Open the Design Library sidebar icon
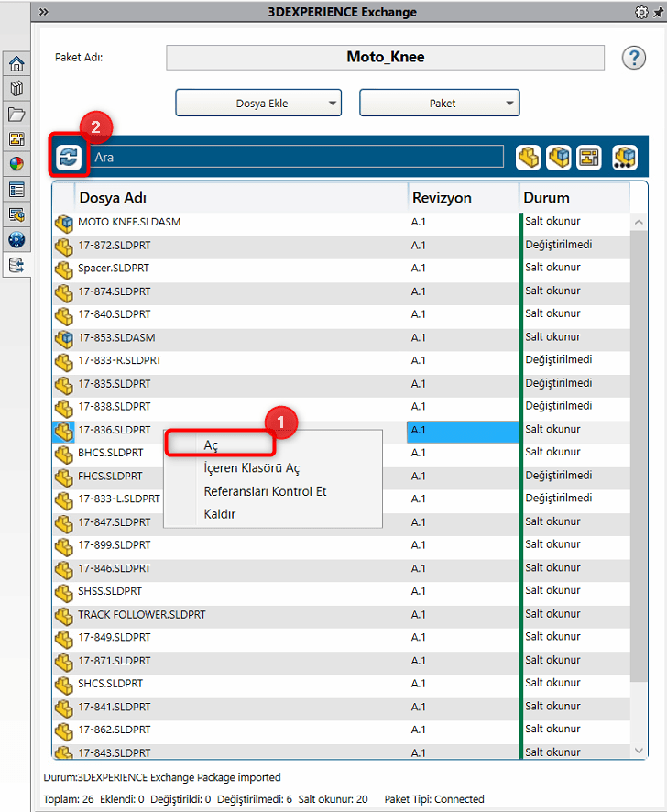The height and width of the screenshot is (812, 667). pyautogui.click(x=16, y=89)
